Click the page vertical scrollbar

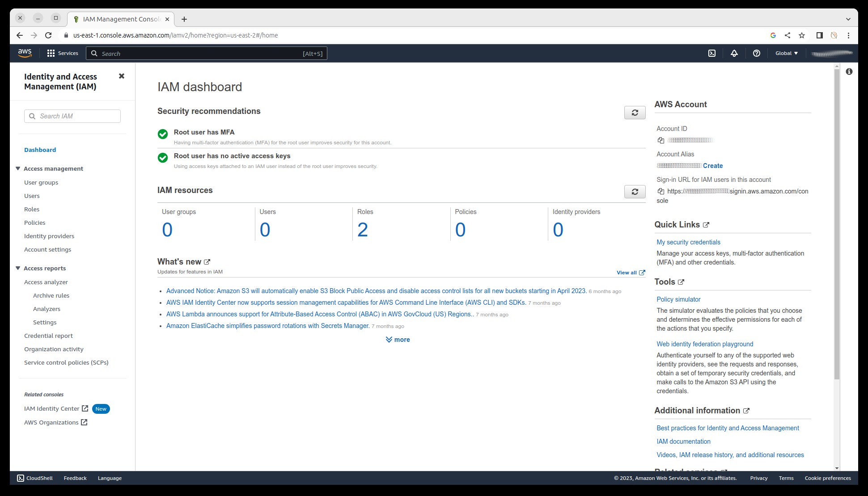837,223
